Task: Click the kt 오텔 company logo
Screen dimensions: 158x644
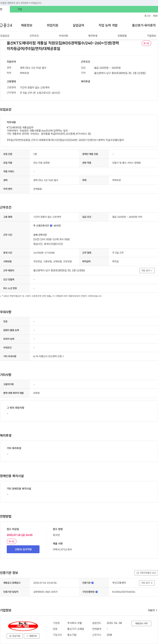Action: [x=23, y=626]
